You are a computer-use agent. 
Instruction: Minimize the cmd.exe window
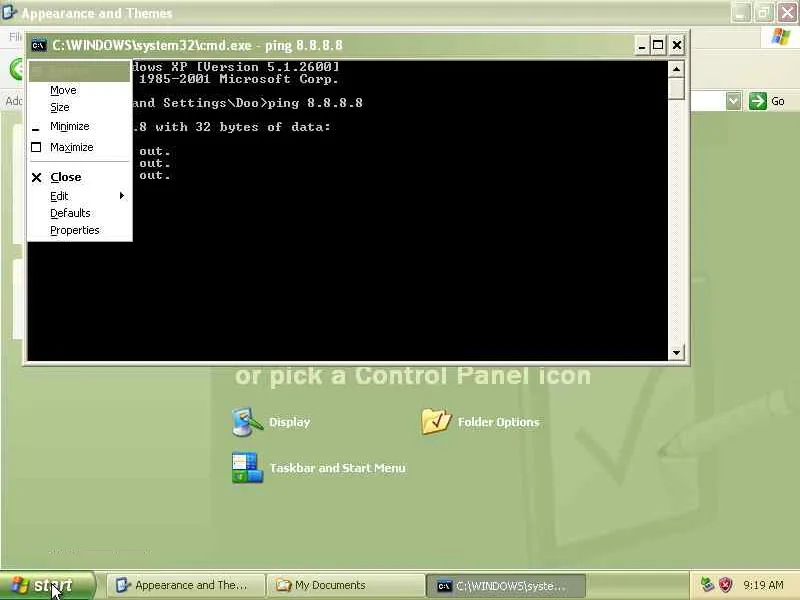pos(642,45)
